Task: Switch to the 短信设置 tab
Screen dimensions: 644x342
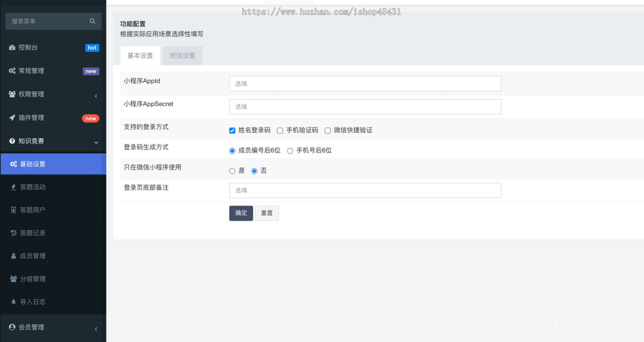Action: 182,56
